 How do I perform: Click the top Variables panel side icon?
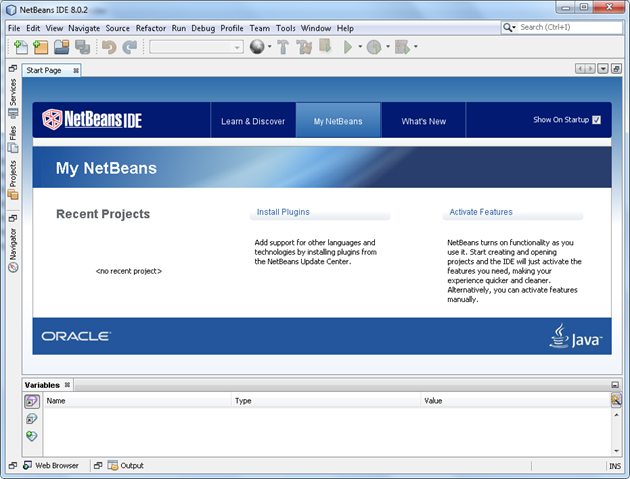tap(32, 401)
